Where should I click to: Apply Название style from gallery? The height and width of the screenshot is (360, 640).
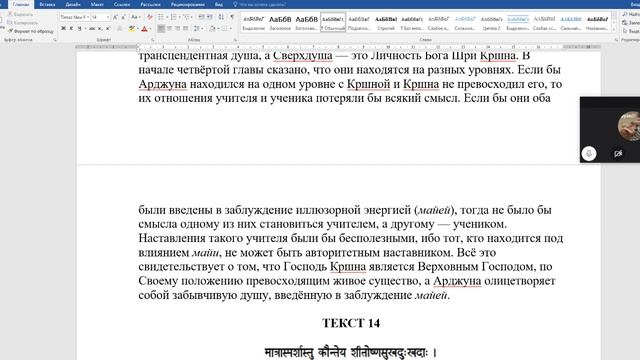(x=597, y=22)
